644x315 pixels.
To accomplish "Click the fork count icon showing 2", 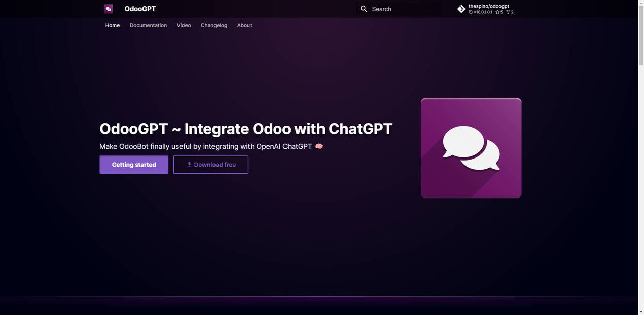I will 508,11.
